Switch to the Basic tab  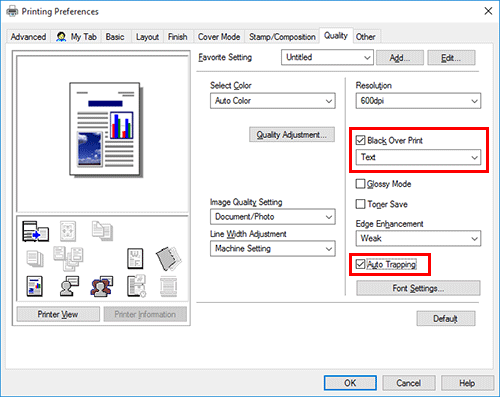point(115,37)
